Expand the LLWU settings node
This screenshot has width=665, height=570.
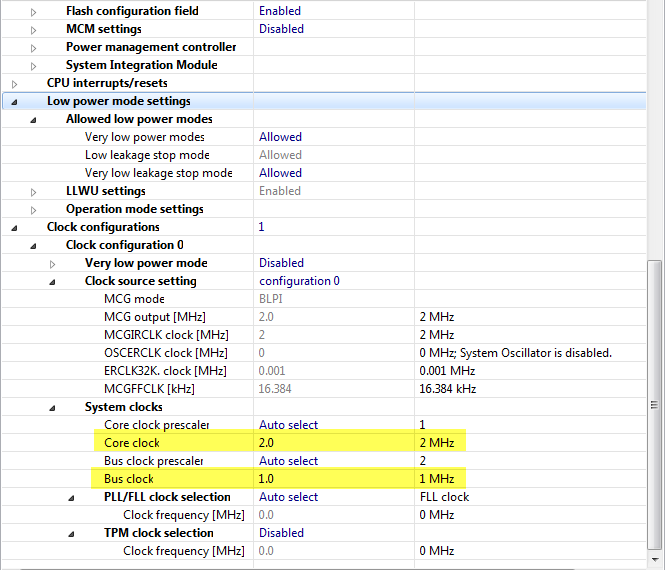coord(34,191)
